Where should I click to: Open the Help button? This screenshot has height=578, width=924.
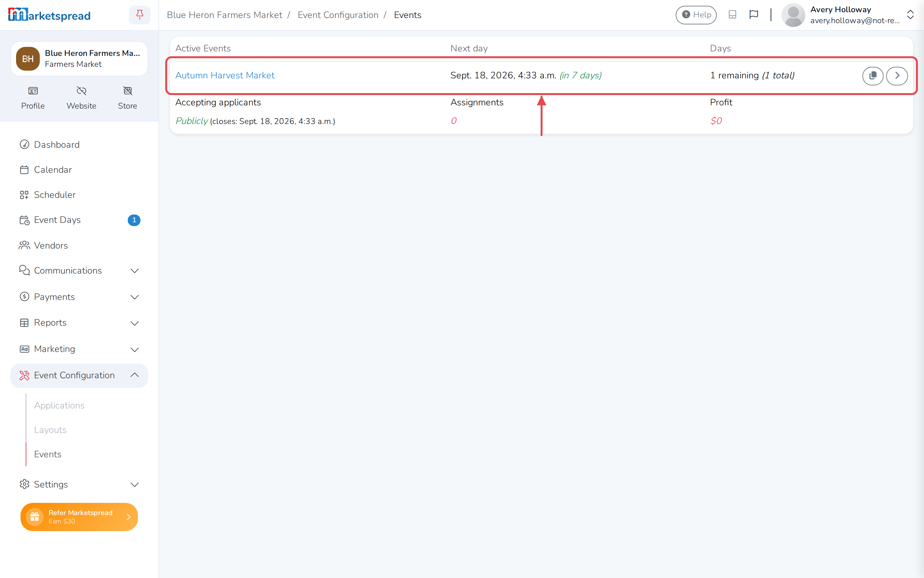click(x=696, y=15)
